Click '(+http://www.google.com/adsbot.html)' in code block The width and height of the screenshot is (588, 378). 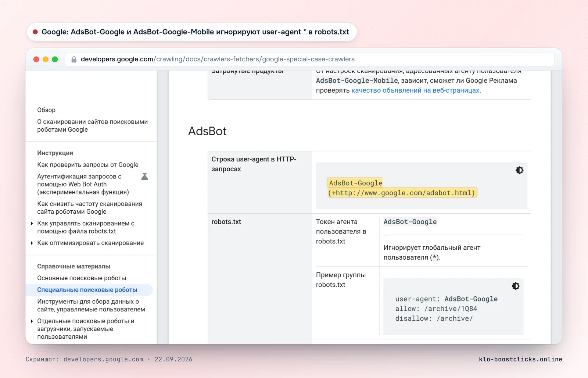tap(402, 193)
